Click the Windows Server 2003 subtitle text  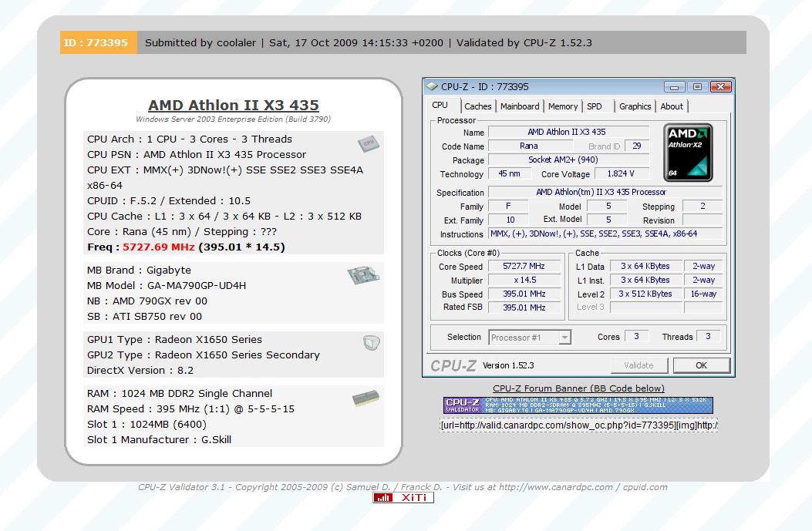tap(233, 119)
